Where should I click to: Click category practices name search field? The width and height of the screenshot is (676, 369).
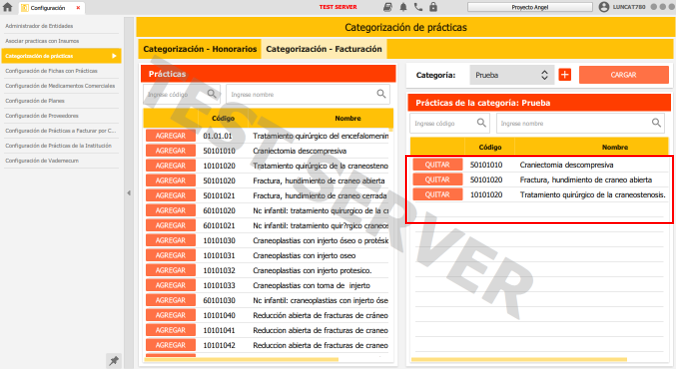tap(581, 123)
